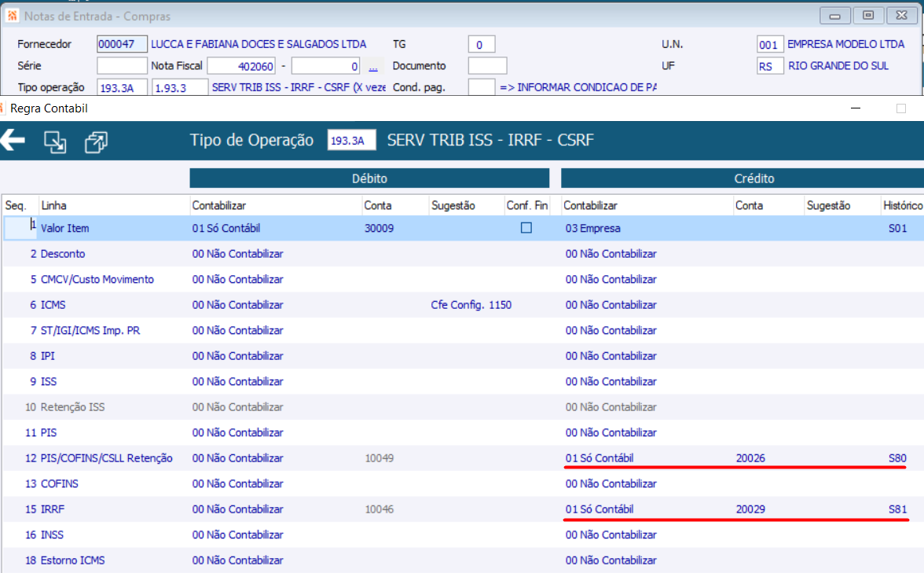
Task: Select the PIS/COFINS/CSLL Retenção row
Action: [464, 458]
